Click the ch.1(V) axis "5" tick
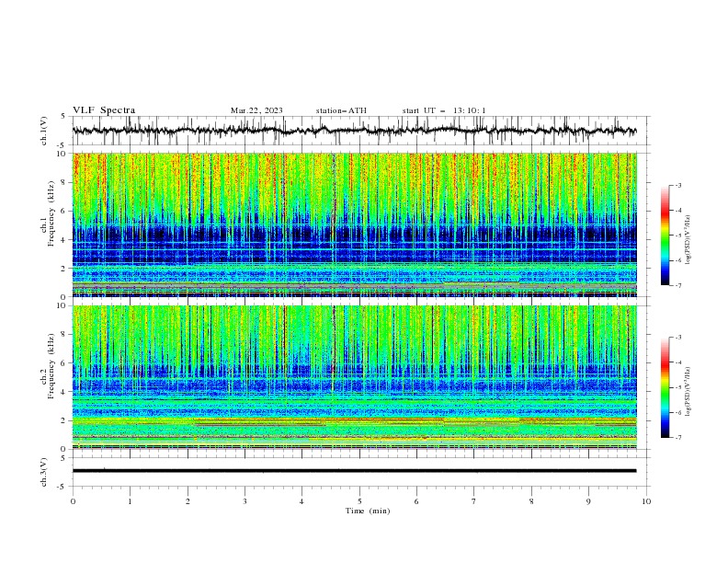This screenshot has height=563, width=728. [x=63, y=117]
